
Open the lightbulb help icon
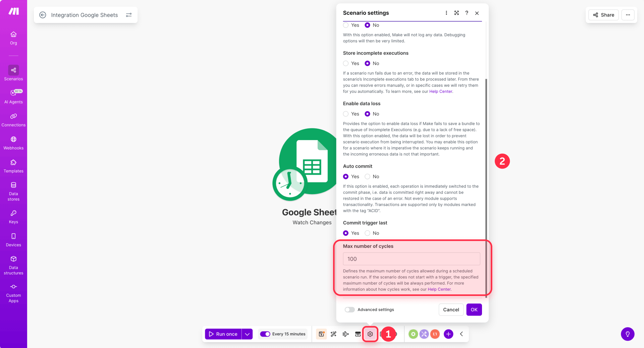pyautogui.click(x=628, y=334)
